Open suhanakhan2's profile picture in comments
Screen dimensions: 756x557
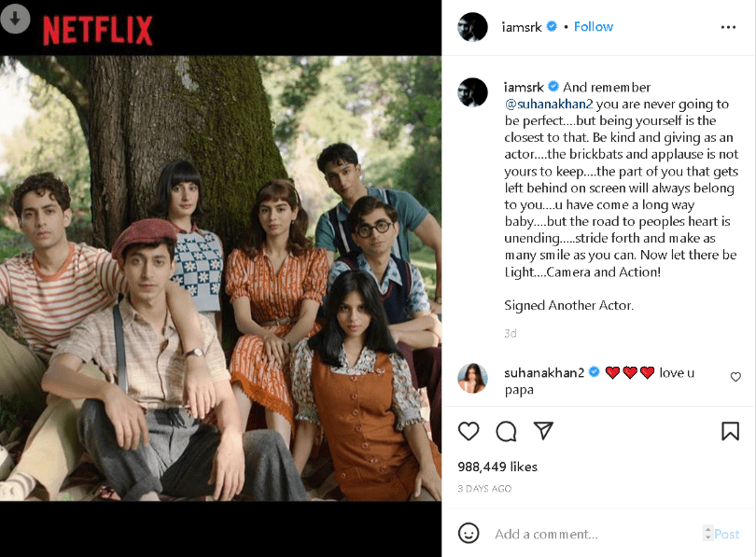(472, 378)
